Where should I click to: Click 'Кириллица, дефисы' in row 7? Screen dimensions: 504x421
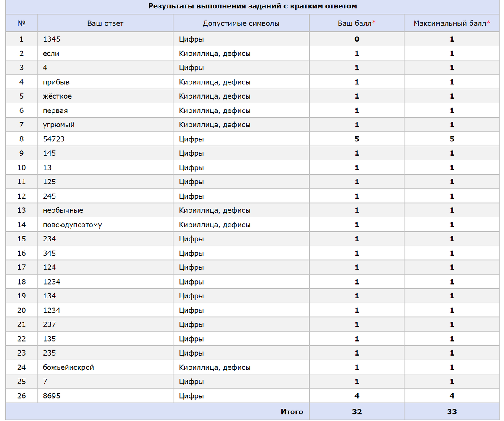click(215, 125)
